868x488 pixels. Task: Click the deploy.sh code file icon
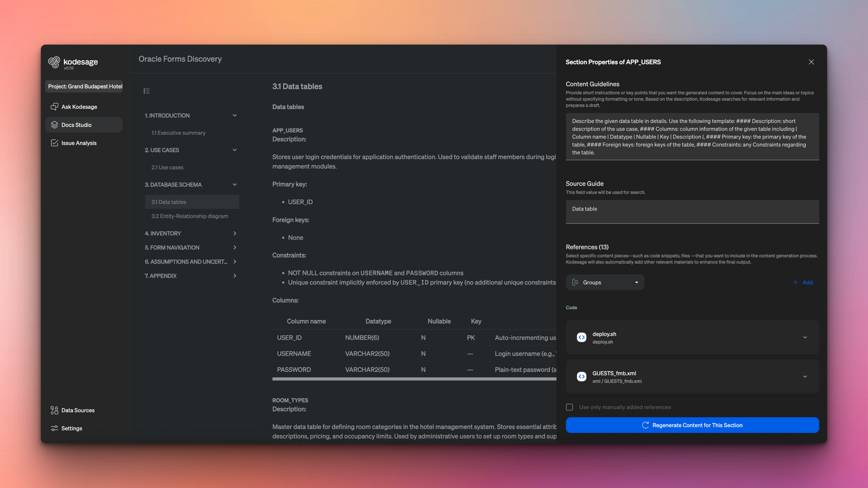tap(581, 338)
